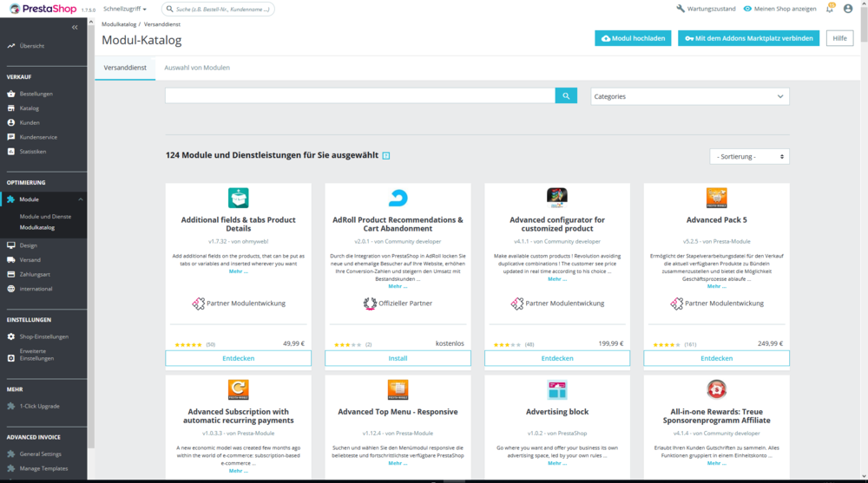Open the user profile avatar icon
This screenshot has width=868, height=483.
click(848, 9)
